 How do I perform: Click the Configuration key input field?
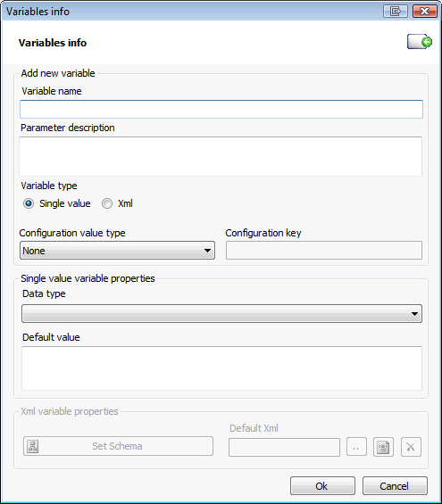(324, 251)
